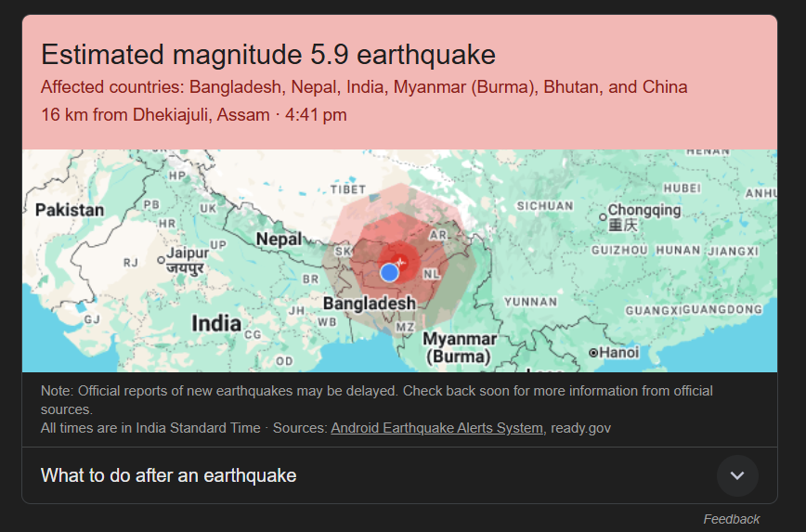Click the Jaipur city marker on map
Image resolution: width=806 pixels, height=532 pixels.
pos(161,260)
